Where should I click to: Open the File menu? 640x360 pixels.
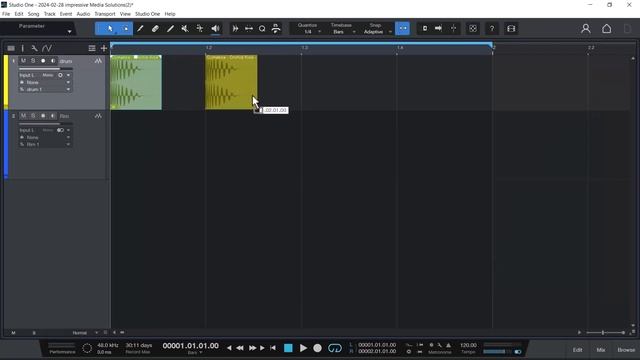coord(6,14)
